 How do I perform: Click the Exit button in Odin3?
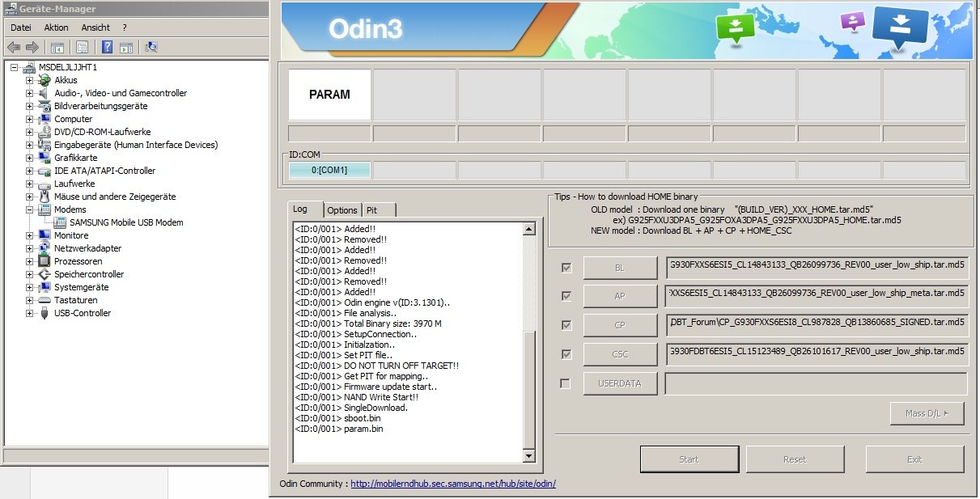[x=914, y=459]
